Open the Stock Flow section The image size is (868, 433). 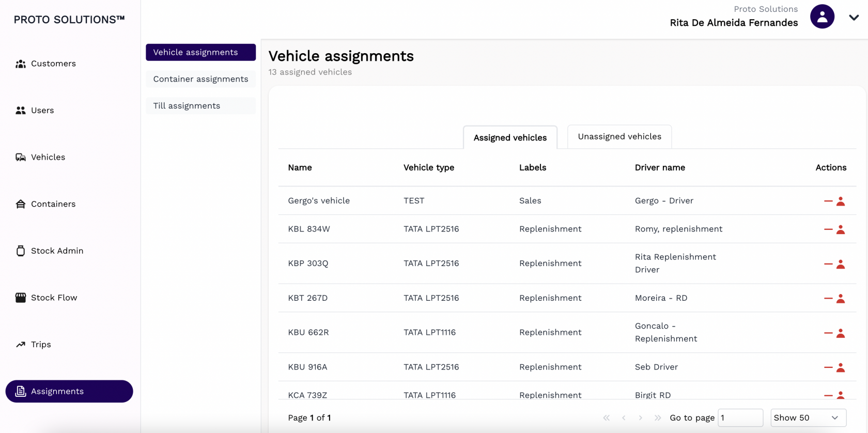pyautogui.click(x=46, y=298)
